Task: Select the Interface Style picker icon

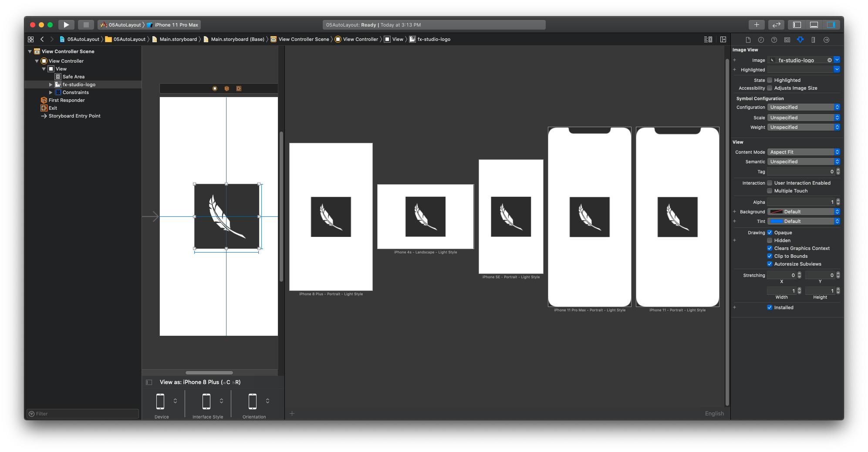Action: (206, 401)
